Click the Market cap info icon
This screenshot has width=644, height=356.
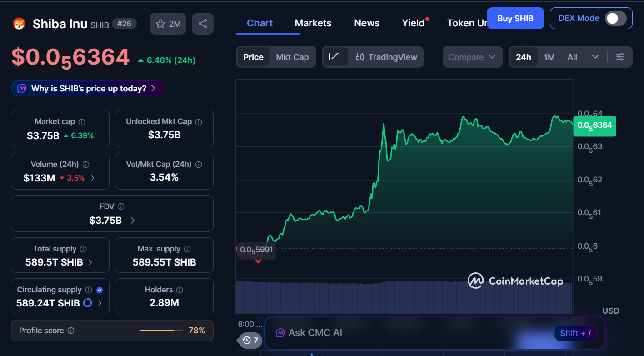(82, 122)
